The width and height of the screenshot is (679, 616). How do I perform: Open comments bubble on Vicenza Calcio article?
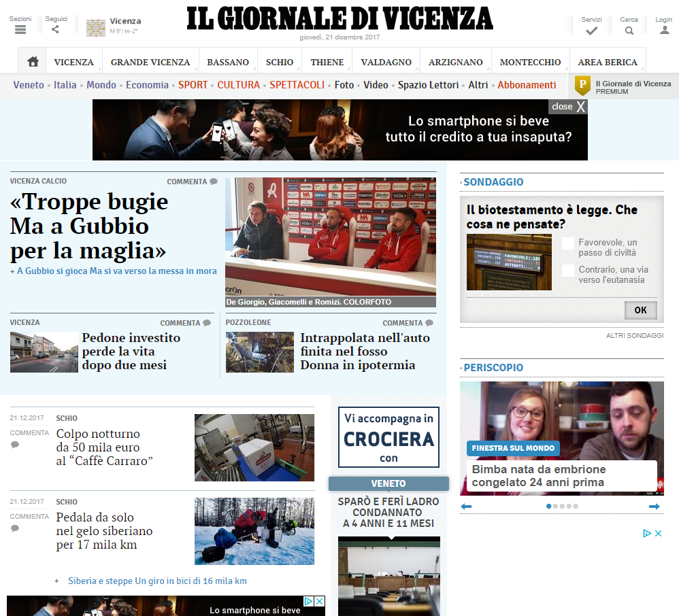click(214, 182)
